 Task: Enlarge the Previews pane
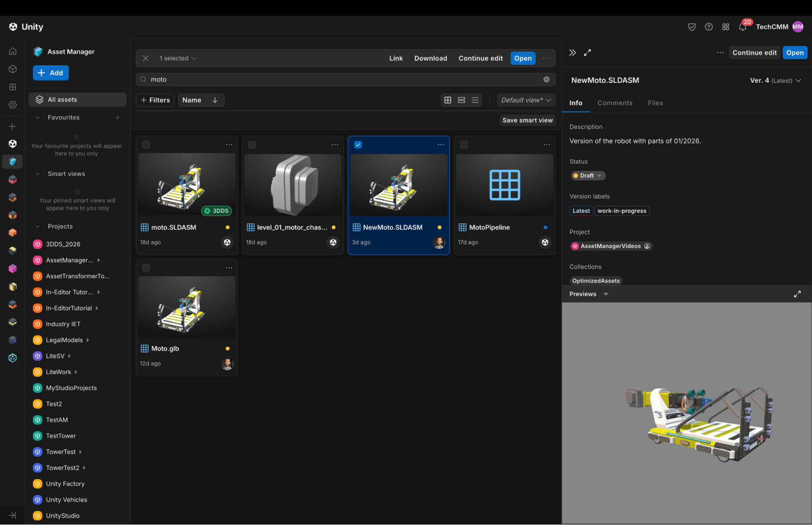[x=797, y=294]
